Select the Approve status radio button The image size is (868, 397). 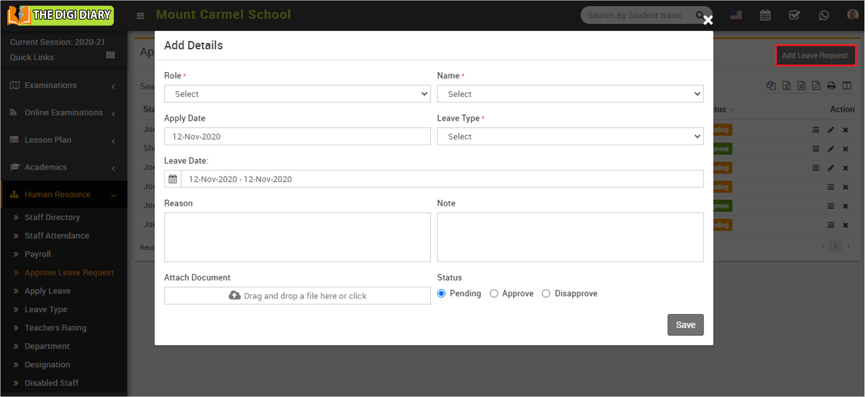coord(494,294)
